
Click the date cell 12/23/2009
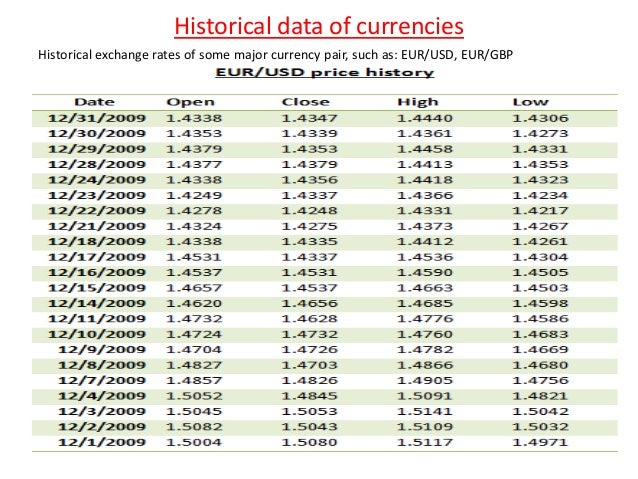97,196
